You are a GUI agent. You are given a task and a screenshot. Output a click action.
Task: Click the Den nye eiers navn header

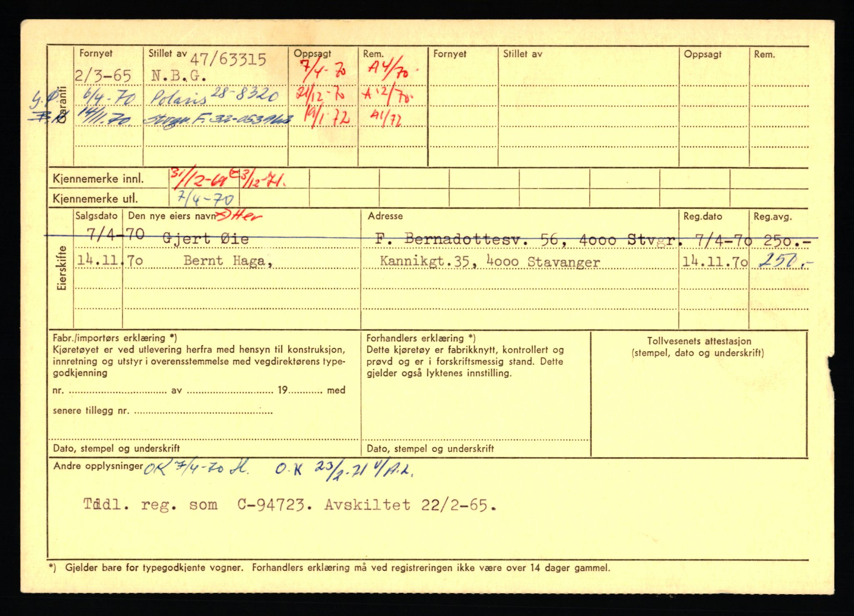[x=172, y=216]
